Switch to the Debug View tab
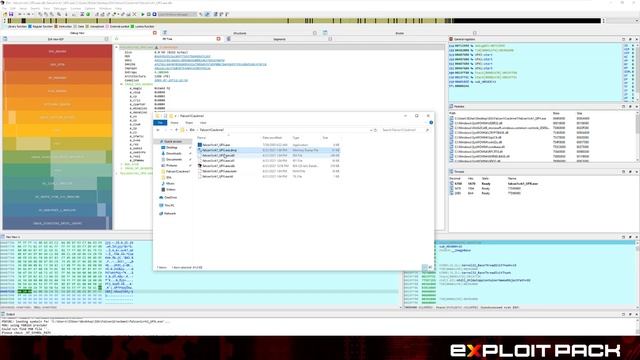 77,33
